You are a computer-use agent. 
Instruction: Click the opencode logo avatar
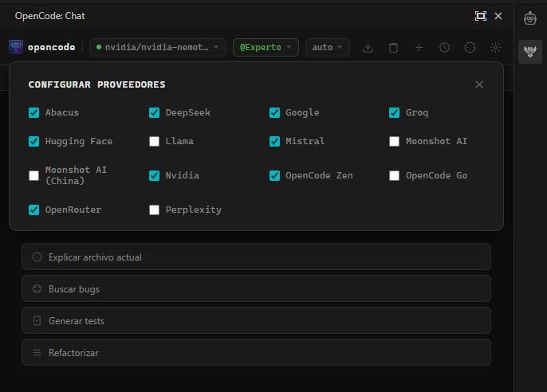[16, 47]
